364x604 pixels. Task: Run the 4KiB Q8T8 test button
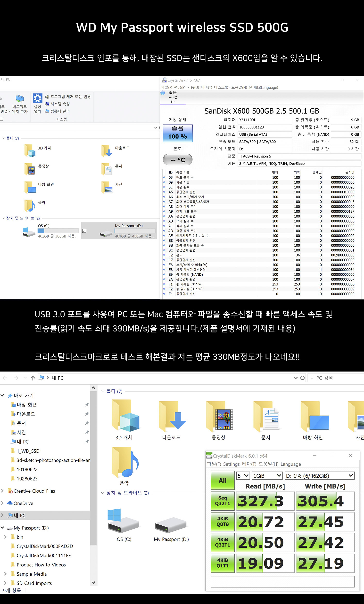tap(222, 521)
